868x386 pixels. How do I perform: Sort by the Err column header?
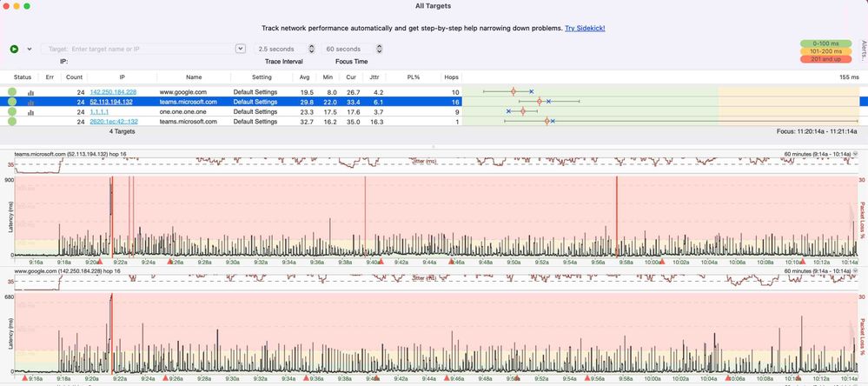coord(50,77)
